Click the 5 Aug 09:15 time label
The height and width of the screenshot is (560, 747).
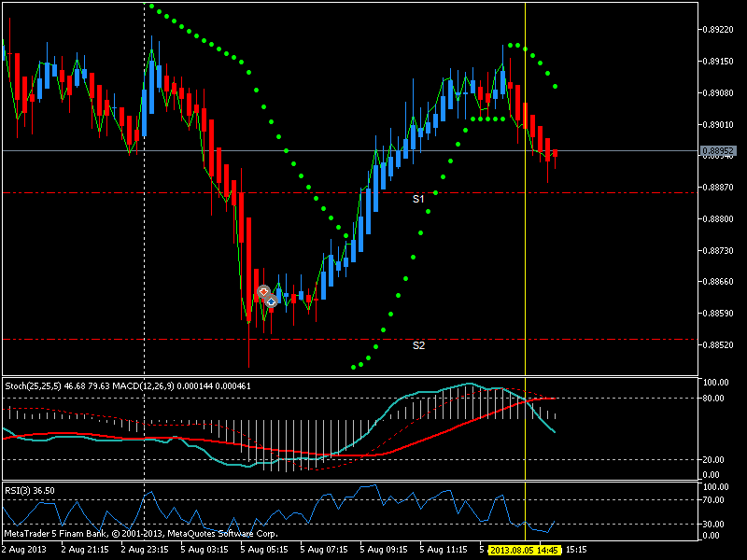pyautogui.click(x=383, y=550)
